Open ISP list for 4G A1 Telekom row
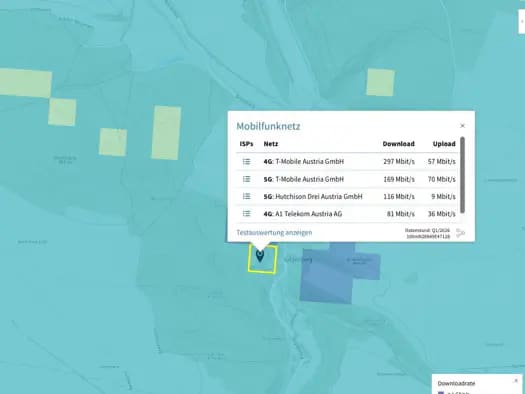This screenshot has height=394, width=525. [246, 214]
